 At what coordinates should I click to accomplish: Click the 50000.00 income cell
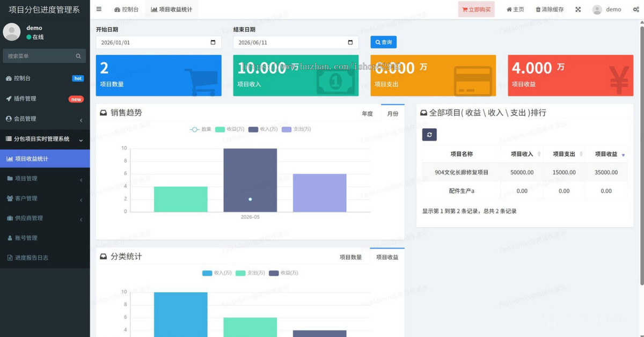(x=522, y=172)
